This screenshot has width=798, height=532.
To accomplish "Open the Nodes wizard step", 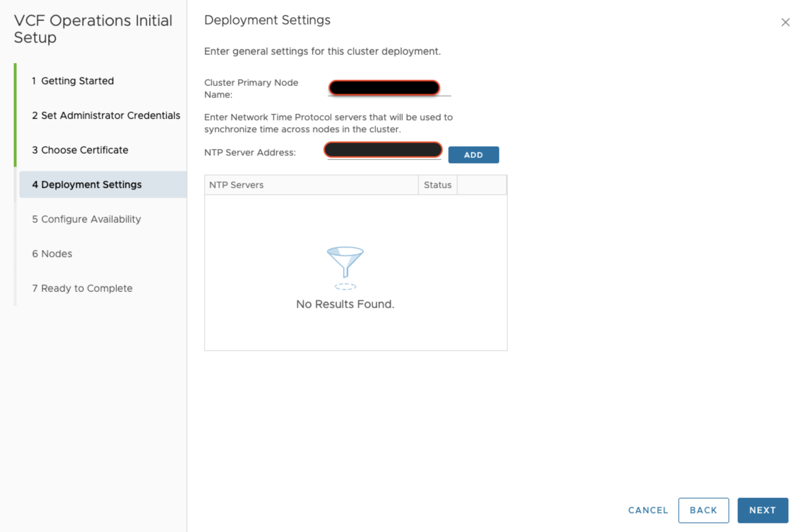I will click(x=52, y=254).
